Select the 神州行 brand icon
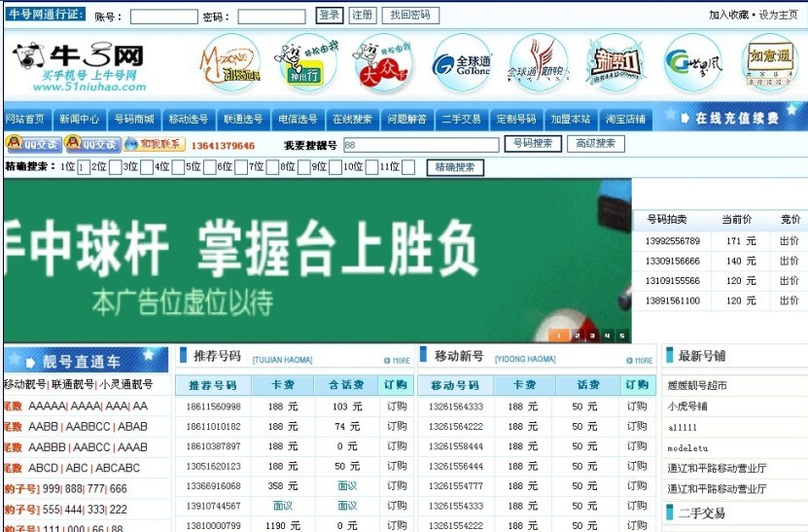 (304, 63)
